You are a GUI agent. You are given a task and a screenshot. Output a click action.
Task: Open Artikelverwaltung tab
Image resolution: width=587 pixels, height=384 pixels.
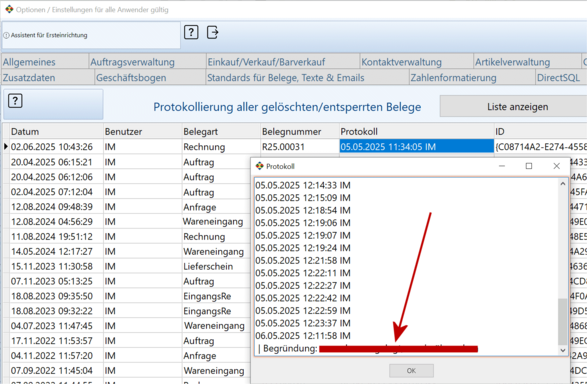coord(527,62)
